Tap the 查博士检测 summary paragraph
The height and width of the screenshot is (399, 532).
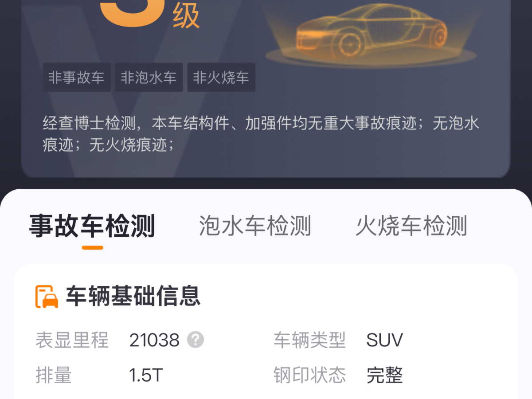tap(261, 133)
